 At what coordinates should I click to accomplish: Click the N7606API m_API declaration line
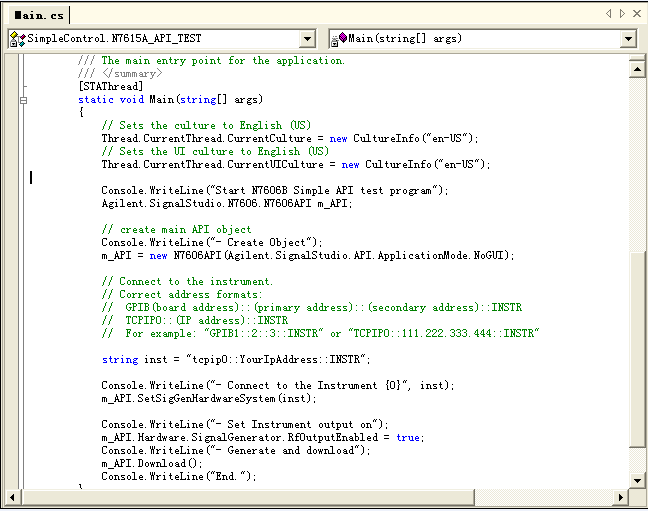tap(226, 203)
